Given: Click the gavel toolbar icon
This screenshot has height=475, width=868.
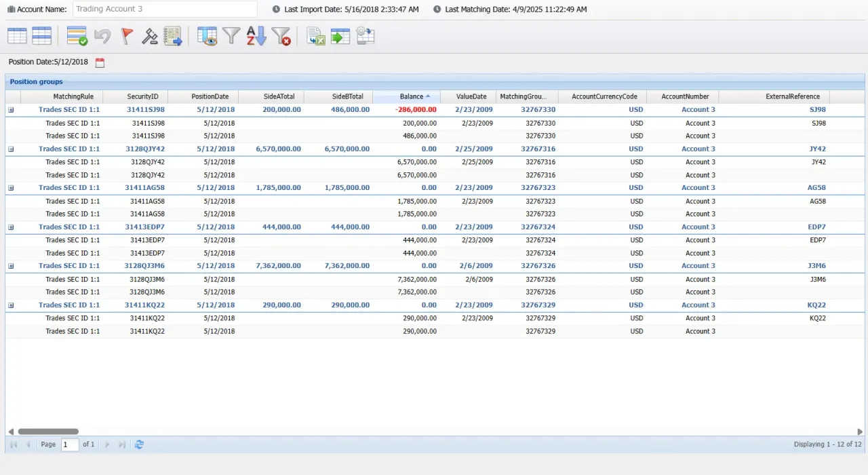Looking at the screenshot, I should 150,36.
